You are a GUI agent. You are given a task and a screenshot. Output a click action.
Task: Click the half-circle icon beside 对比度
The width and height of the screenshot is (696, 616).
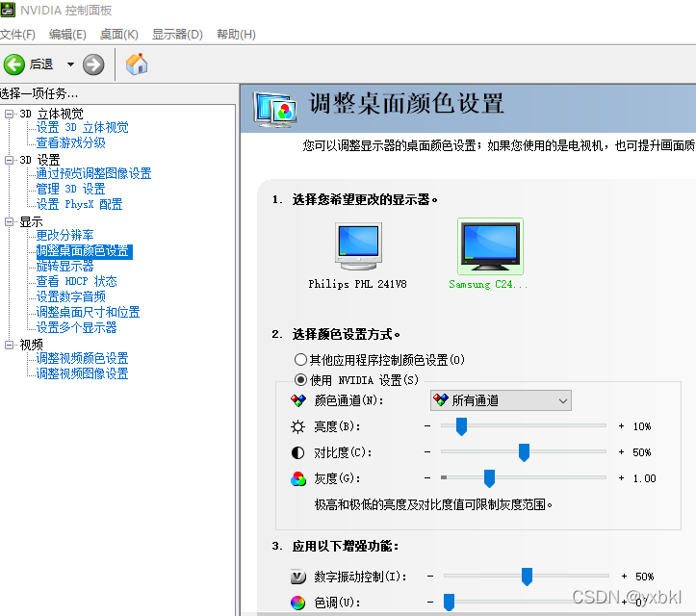(x=297, y=452)
